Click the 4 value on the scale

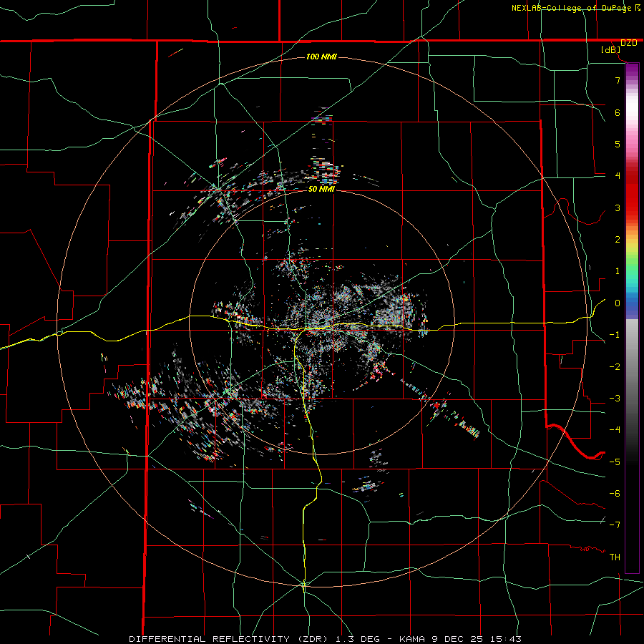coord(618,176)
